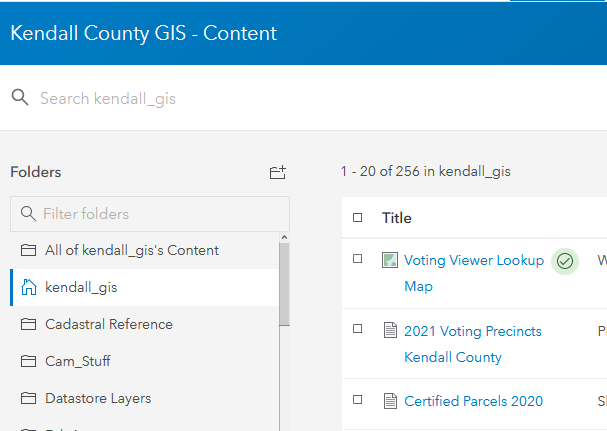Open the Cadastral Reference folder

coord(108,324)
